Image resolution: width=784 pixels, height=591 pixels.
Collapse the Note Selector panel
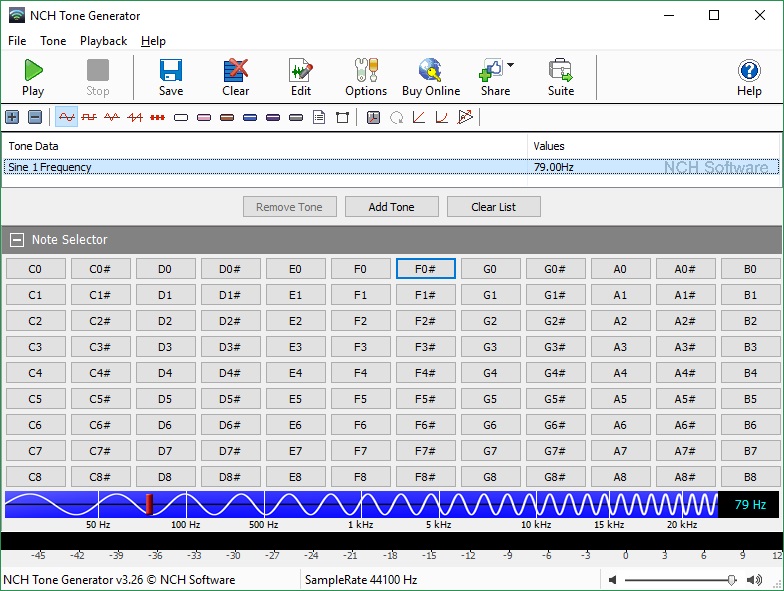coord(17,240)
